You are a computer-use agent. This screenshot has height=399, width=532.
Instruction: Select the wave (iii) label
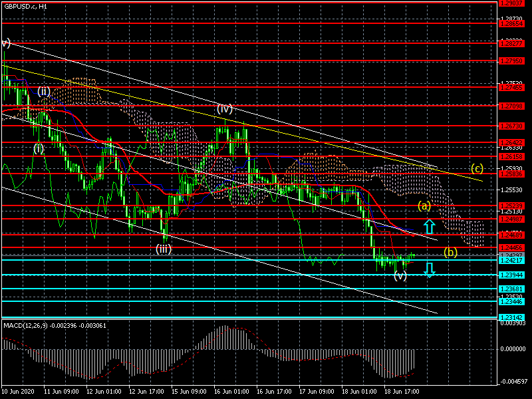(x=164, y=249)
